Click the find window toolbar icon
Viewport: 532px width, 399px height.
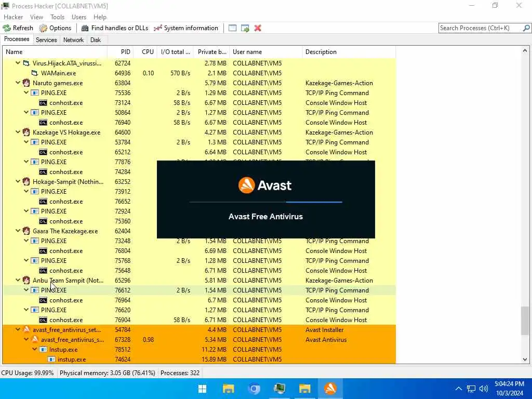(x=232, y=28)
